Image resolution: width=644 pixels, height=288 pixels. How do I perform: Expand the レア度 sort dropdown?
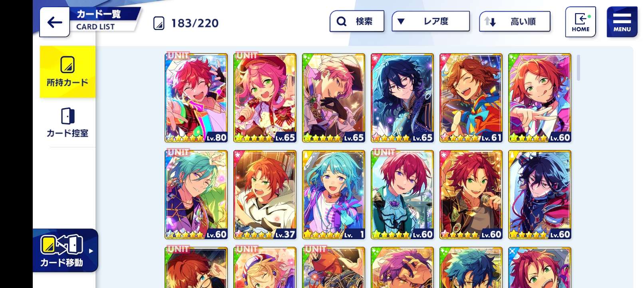pos(431,21)
